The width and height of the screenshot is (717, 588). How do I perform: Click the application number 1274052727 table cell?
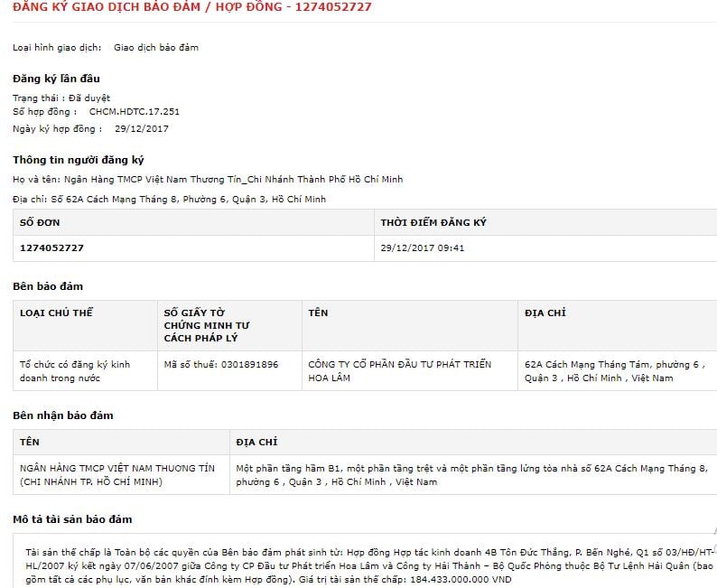(51, 247)
